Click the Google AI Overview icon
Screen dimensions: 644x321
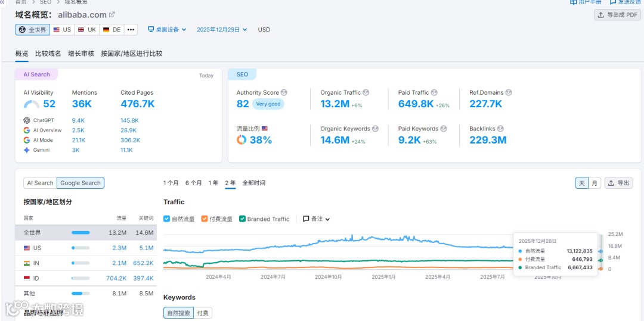(x=27, y=130)
